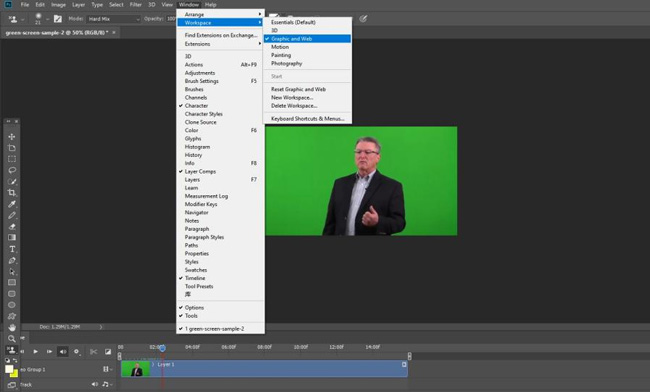The width and height of the screenshot is (650, 392).
Task: Open Keyboard Shortcuts & Menus...
Action: coord(307,119)
